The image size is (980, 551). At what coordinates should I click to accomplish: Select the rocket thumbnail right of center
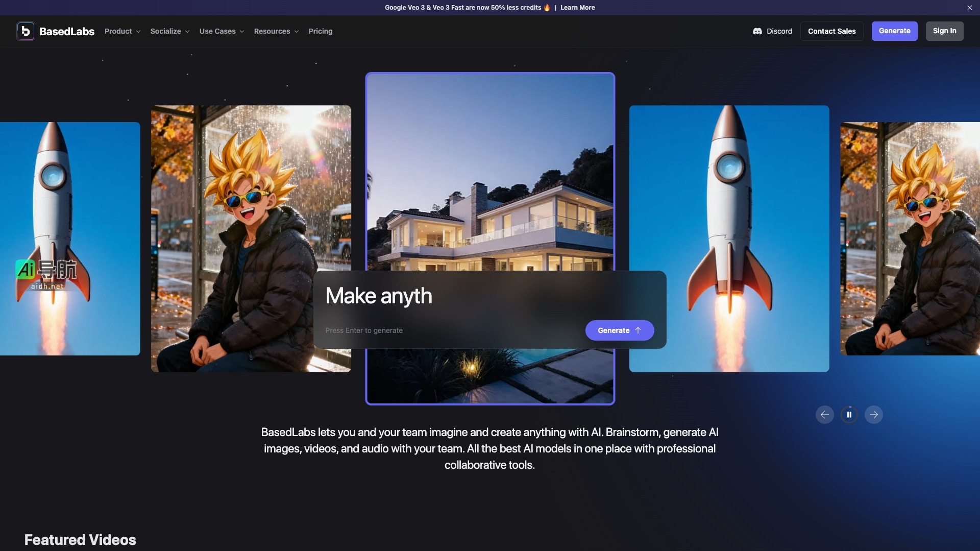[728, 204]
